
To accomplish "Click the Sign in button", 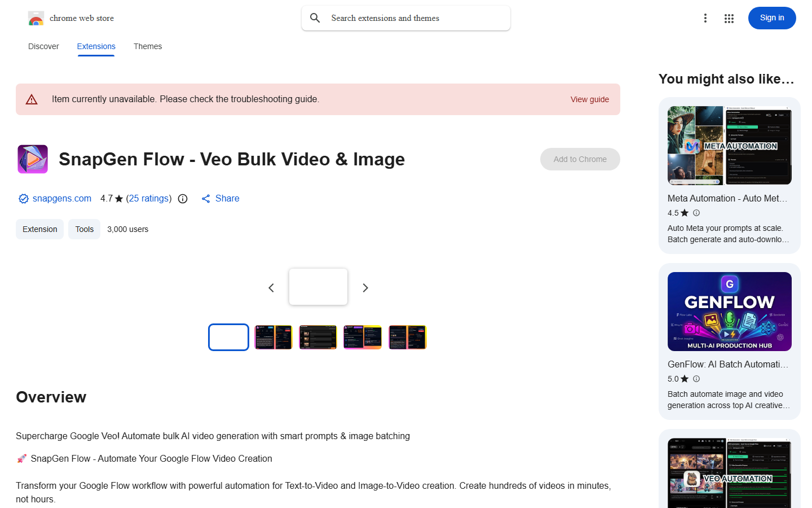I will [x=772, y=18].
